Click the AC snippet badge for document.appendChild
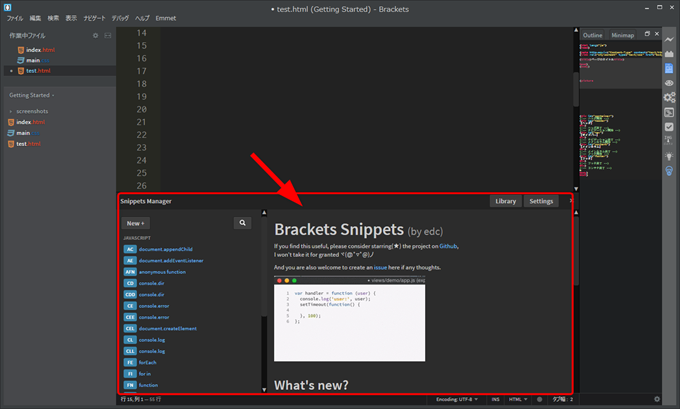Screen dimensions: 680x409 click(x=130, y=249)
